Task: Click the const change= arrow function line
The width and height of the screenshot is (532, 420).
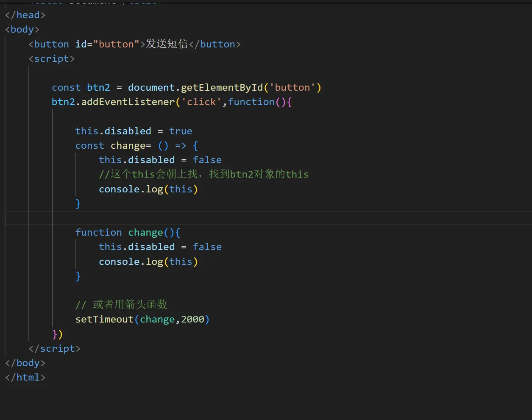Action: tap(136, 145)
